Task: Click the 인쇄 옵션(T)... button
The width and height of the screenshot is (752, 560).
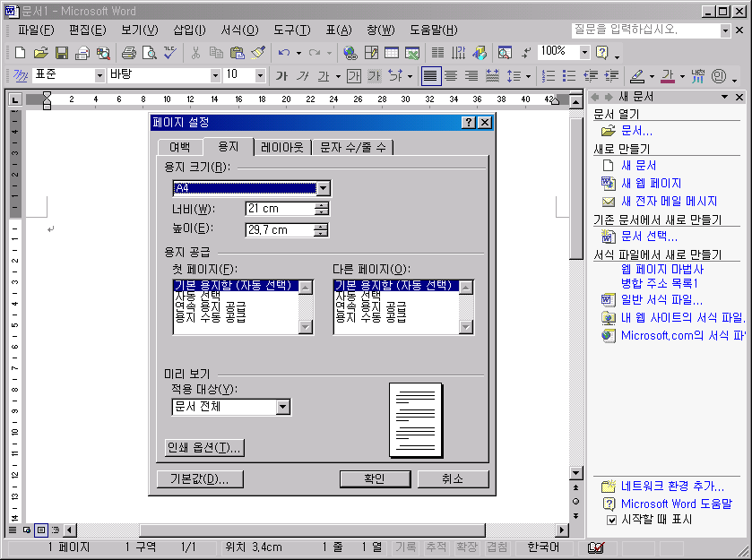Action: pyautogui.click(x=204, y=447)
